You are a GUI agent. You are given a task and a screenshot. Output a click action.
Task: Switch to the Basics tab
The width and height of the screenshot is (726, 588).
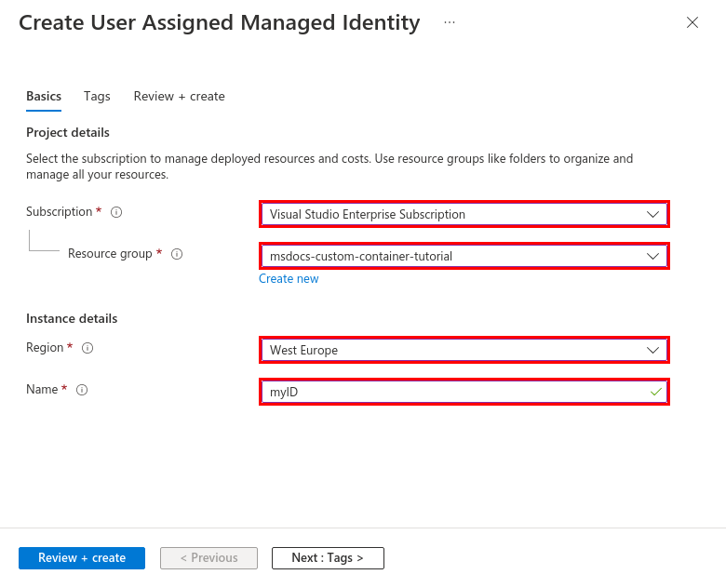pyautogui.click(x=44, y=96)
